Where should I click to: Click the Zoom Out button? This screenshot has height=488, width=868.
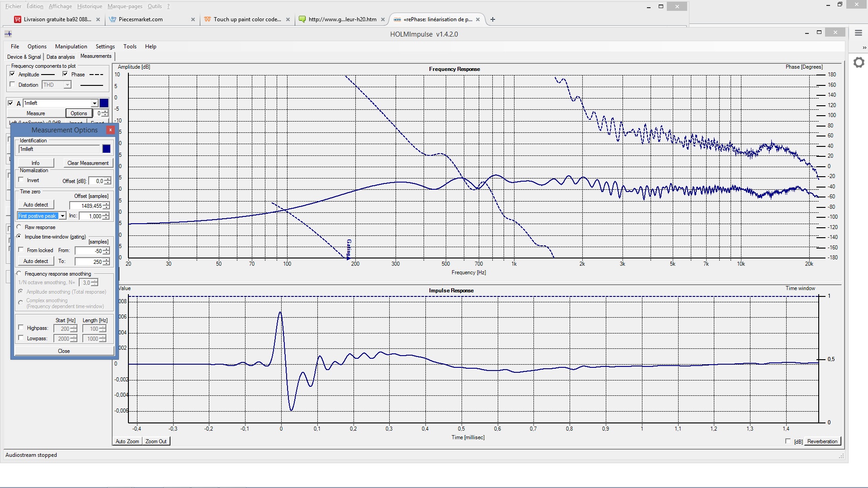tap(156, 441)
